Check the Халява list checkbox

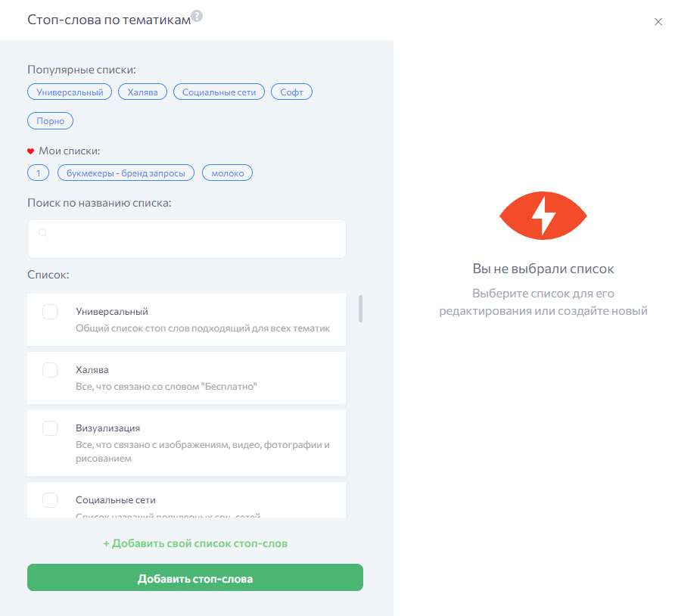[x=50, y=370]
